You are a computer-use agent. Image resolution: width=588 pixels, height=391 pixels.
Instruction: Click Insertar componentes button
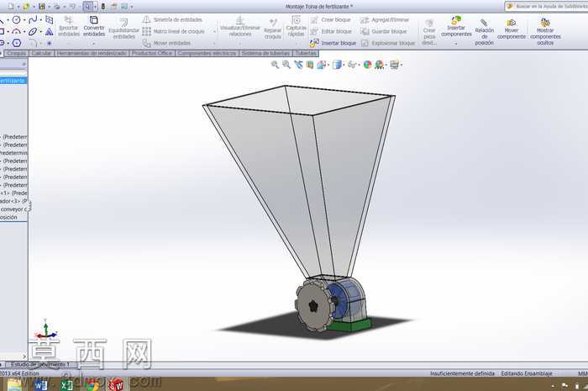tap(456, 26)
